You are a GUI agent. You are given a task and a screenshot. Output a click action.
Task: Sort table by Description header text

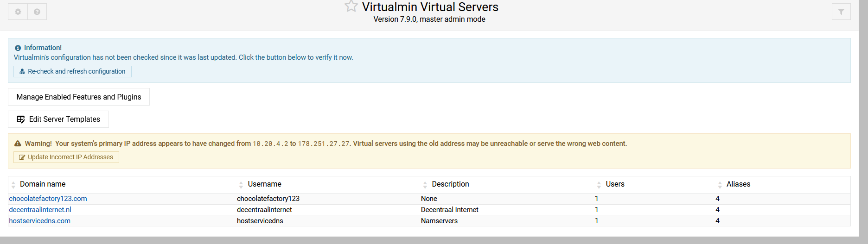pyautogui.click(x=450, y=184)
